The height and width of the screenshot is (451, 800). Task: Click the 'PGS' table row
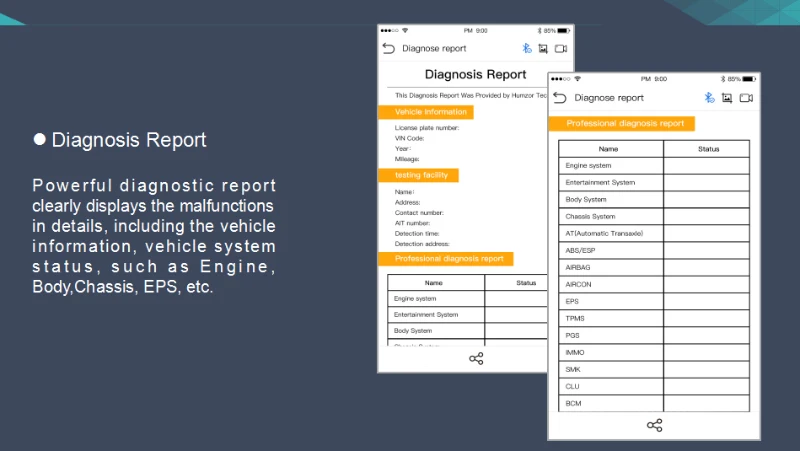pos(654,335)
